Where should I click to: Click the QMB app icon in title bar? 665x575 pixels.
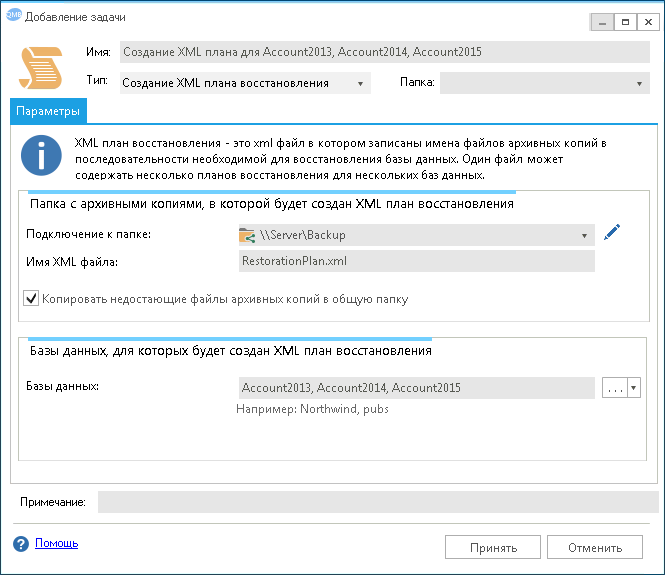coord(13,15)
